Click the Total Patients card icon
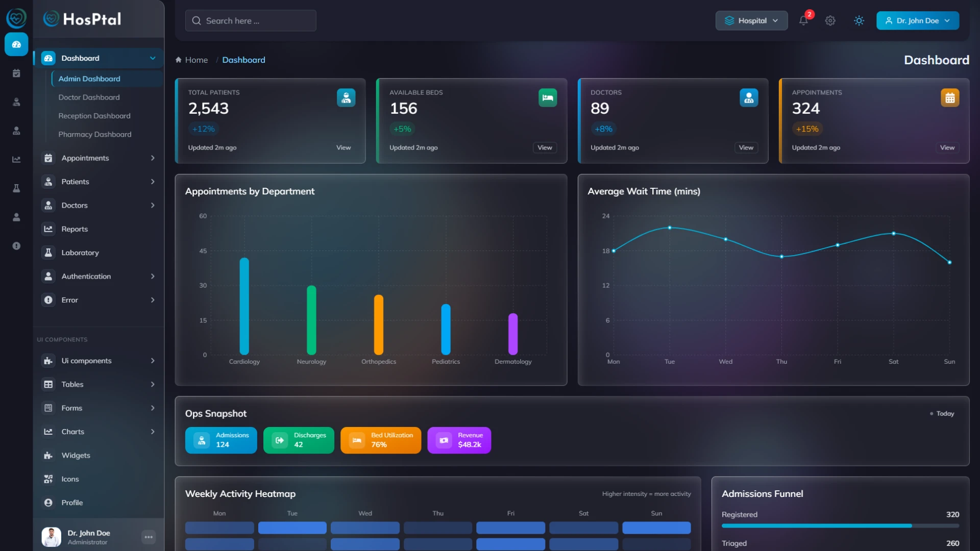 (x=346, y=97)
